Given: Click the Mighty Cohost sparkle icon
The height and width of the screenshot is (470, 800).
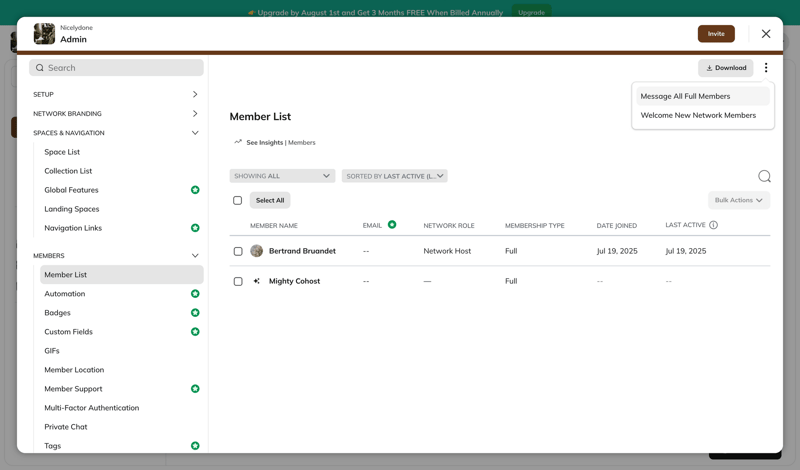Looking at the screenshot, I should pyautogui.click(x=257, y=281).
